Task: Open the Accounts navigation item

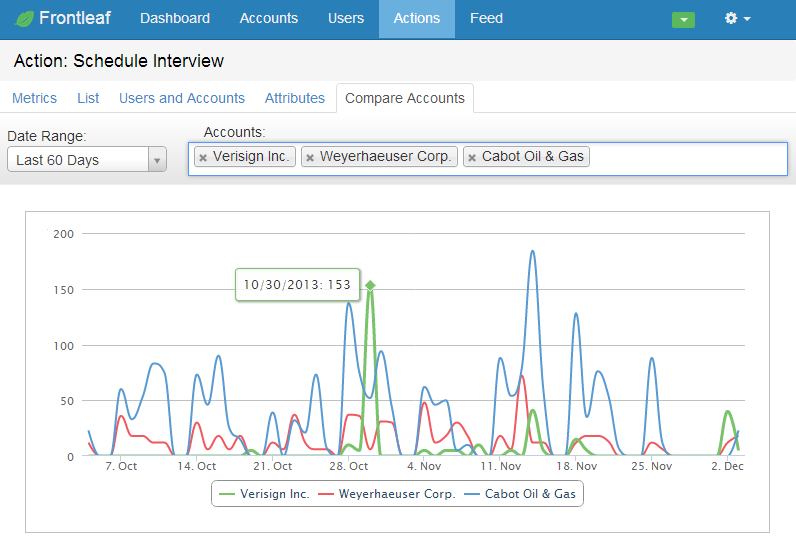Action: (x=269, y=18)
